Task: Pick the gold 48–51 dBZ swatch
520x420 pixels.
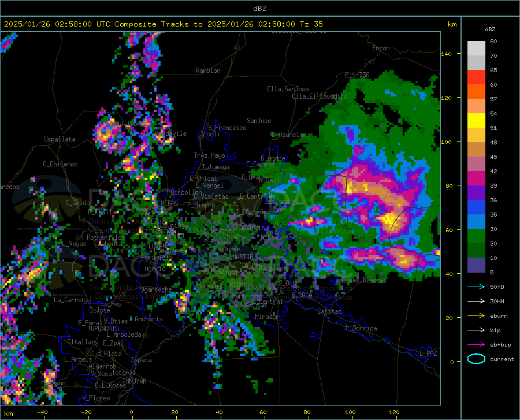Action: click(x=476, y=135)
